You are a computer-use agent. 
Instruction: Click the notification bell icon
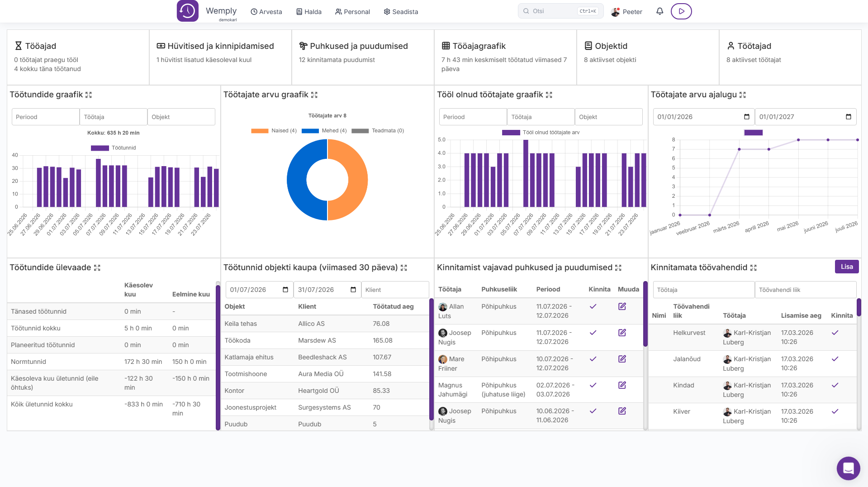pos(659,11)
